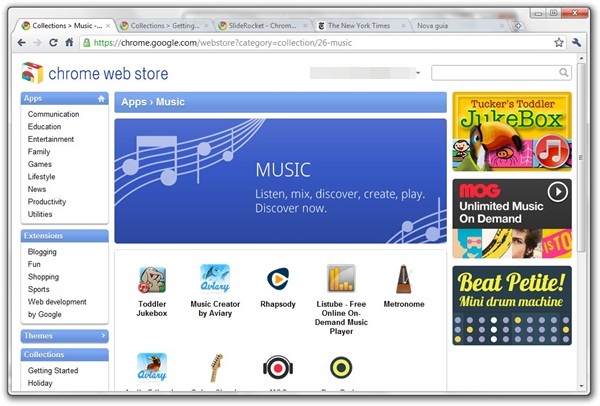Open the Beat Petite drum machine banner
This screenshot has height=406, width=600.
pyautogui.click(x=512, y=305)
